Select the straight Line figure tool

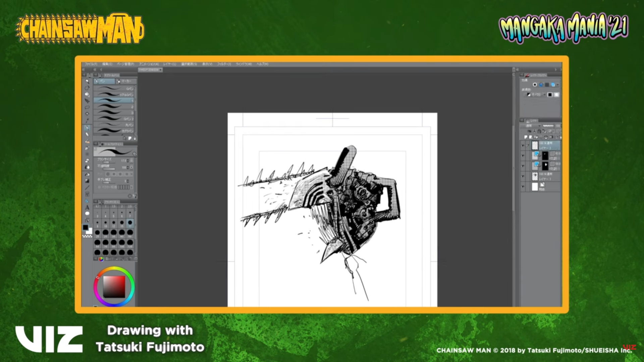pyautogui.click(x=87, y=187)
